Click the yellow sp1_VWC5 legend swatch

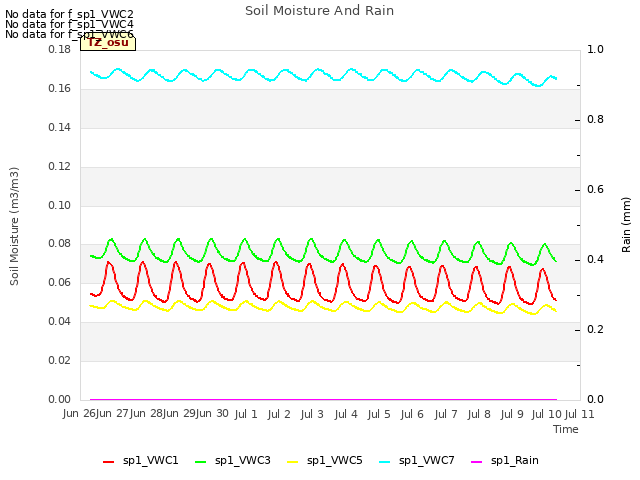[x=292, y=462]
